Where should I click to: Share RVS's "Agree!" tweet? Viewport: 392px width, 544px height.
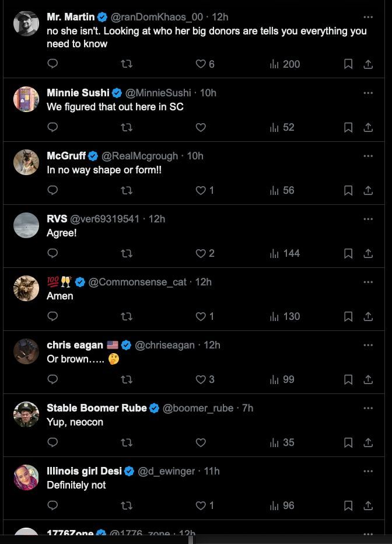coord(368,253)
